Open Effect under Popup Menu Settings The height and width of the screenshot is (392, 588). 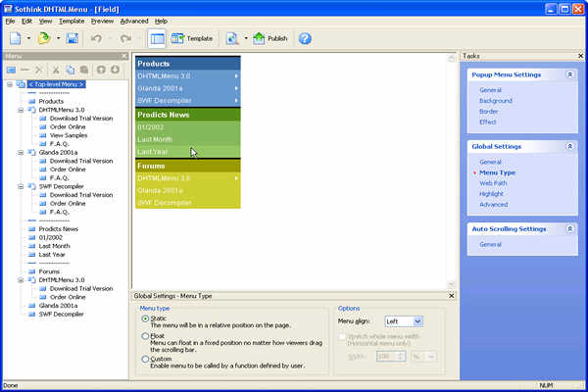pos(487,122)
